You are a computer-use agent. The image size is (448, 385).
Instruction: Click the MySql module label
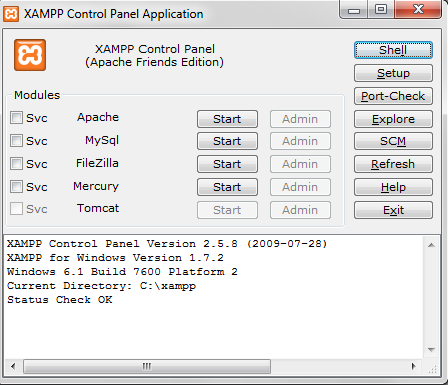(x=102, y=140)
